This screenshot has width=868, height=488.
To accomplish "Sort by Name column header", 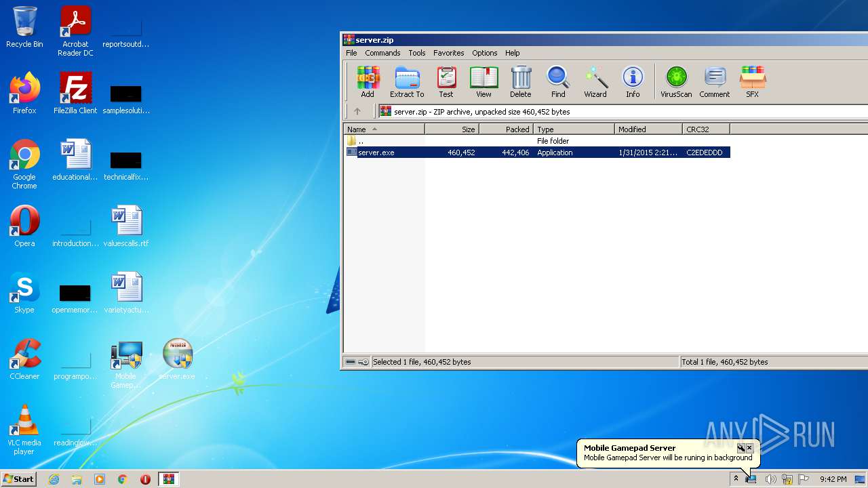I will (x=384, y=129).
